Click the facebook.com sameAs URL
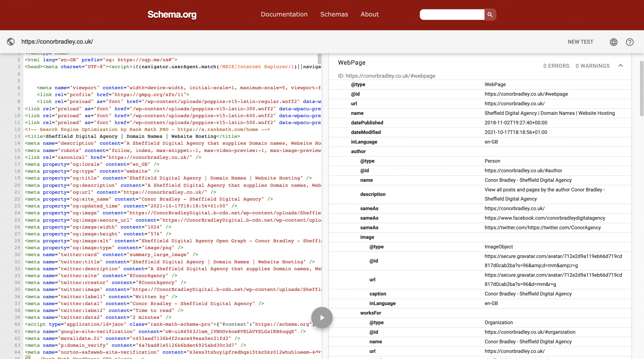 pos(545,218)
